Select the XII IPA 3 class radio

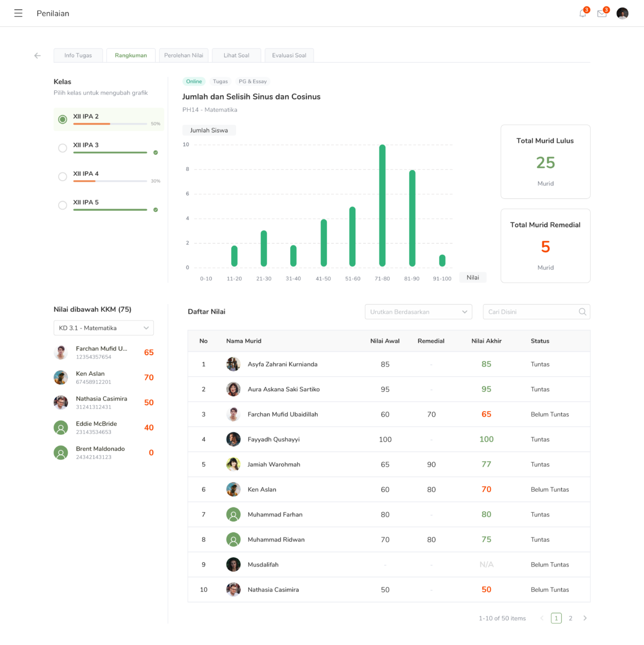tap(62, 148)
